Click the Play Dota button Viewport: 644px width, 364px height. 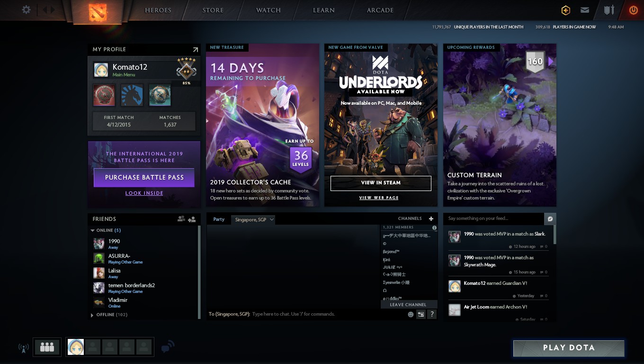pyautogui.click(x=569, y=348)
